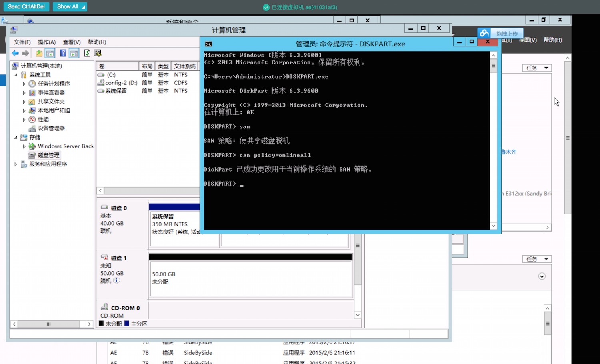Open the upper 任务 dropdown
The image size is (600, 364).
click(537, 68)
